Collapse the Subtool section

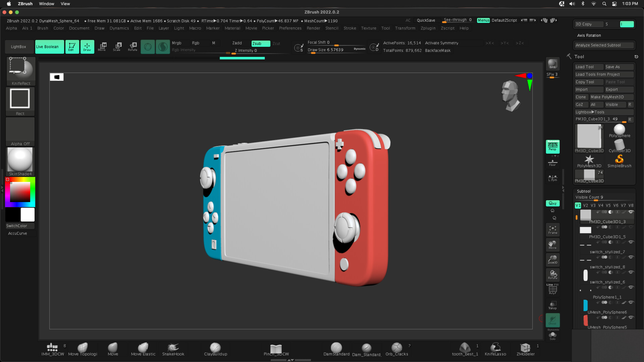pos(584,191)
